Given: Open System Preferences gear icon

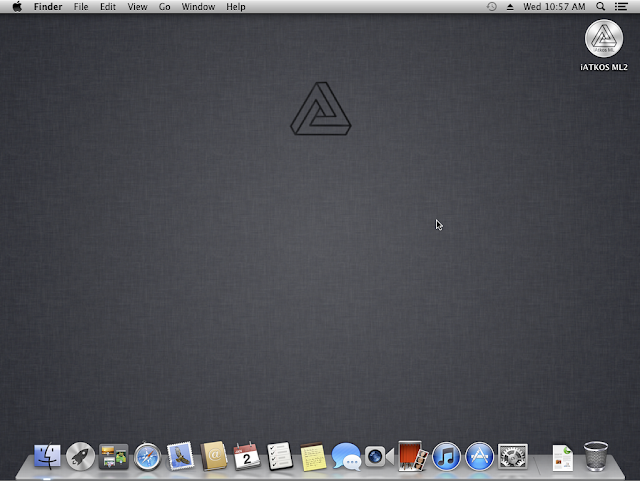Looking at the screenshot, I should point(513,456).
